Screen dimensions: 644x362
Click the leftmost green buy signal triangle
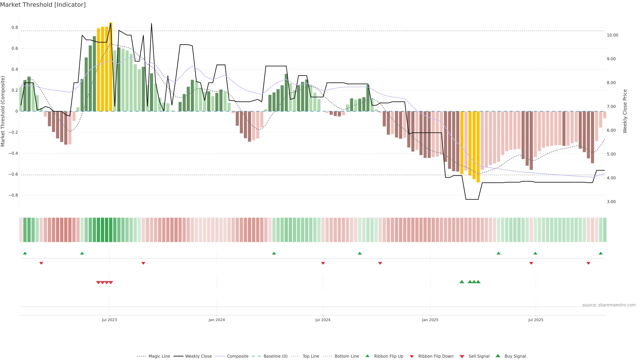462,282
